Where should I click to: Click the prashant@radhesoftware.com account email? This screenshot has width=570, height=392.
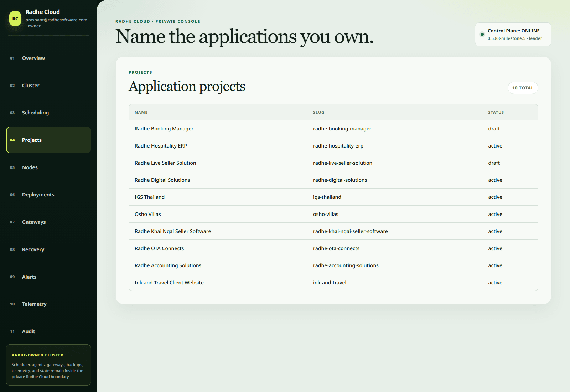click(x=56, y=20)
